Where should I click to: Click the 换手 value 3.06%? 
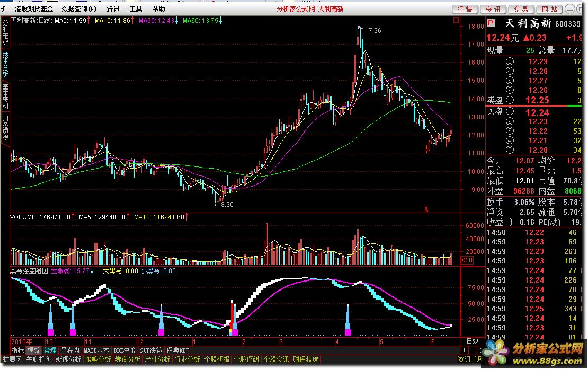pyautogui.click(x=524, y=202)
